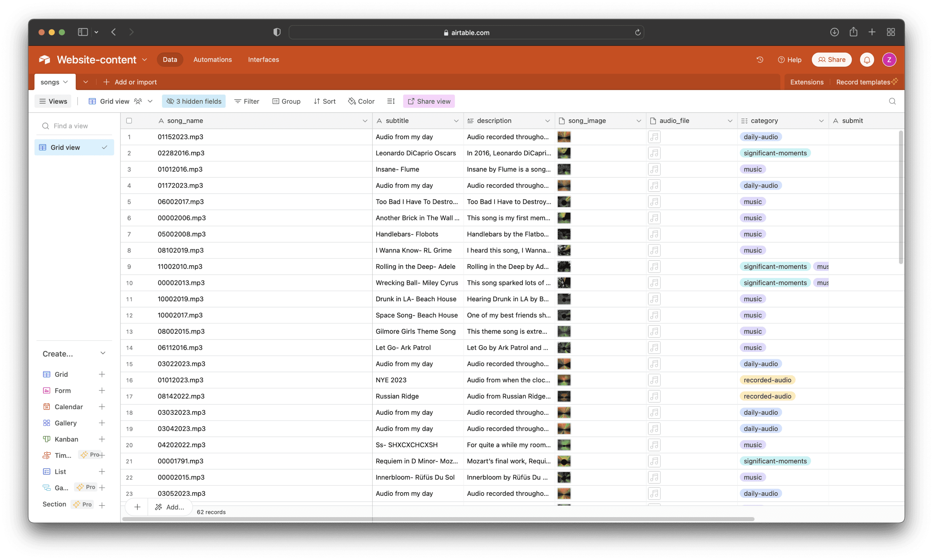Collapse the Create section chevron

[103, 353]
